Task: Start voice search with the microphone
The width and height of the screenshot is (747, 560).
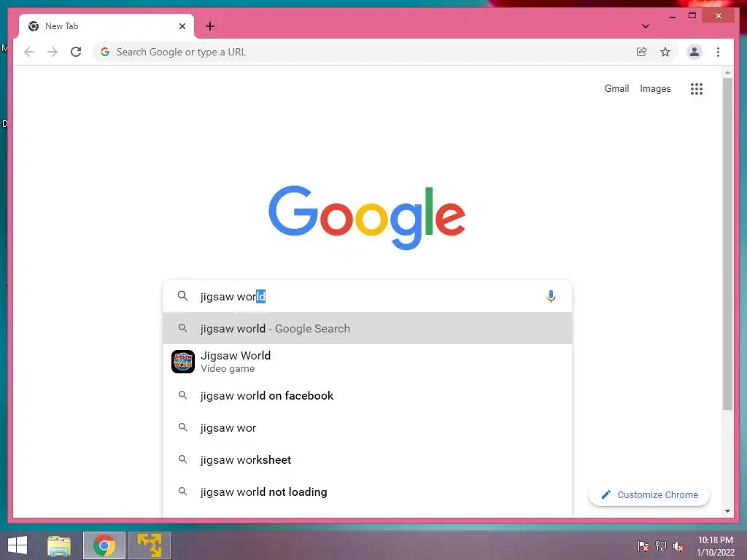Action: (551, 296)
